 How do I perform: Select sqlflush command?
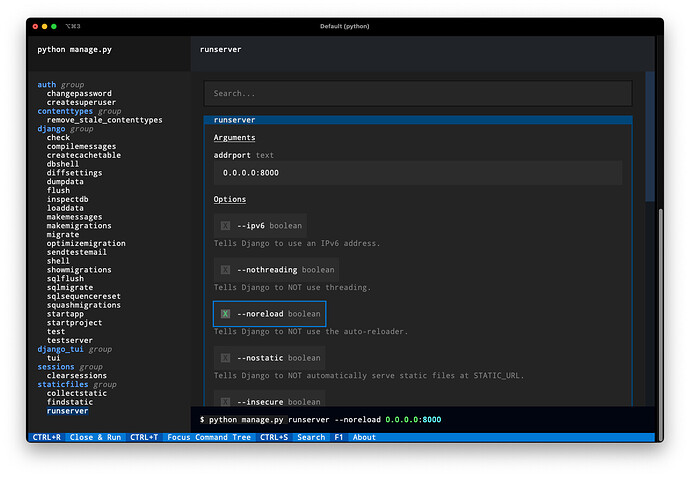[x=65, y=279]
